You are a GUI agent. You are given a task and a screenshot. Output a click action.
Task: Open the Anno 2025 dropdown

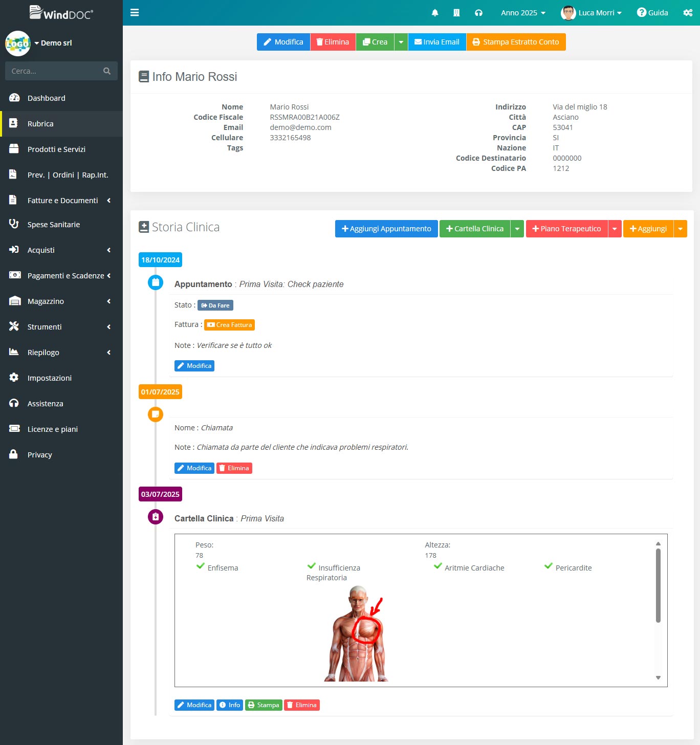pos(523,13)
